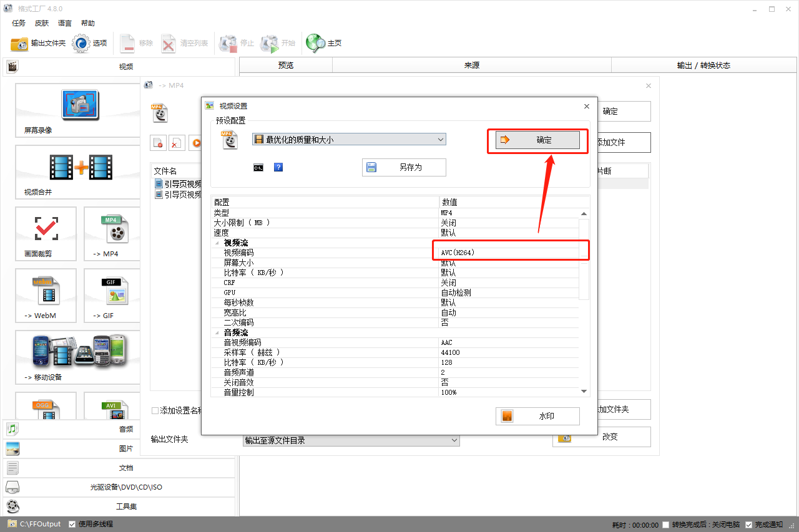This screenshot has width=799, height=532.
Task: Click the 水印 watermark button
Action: tap(537, 416)
